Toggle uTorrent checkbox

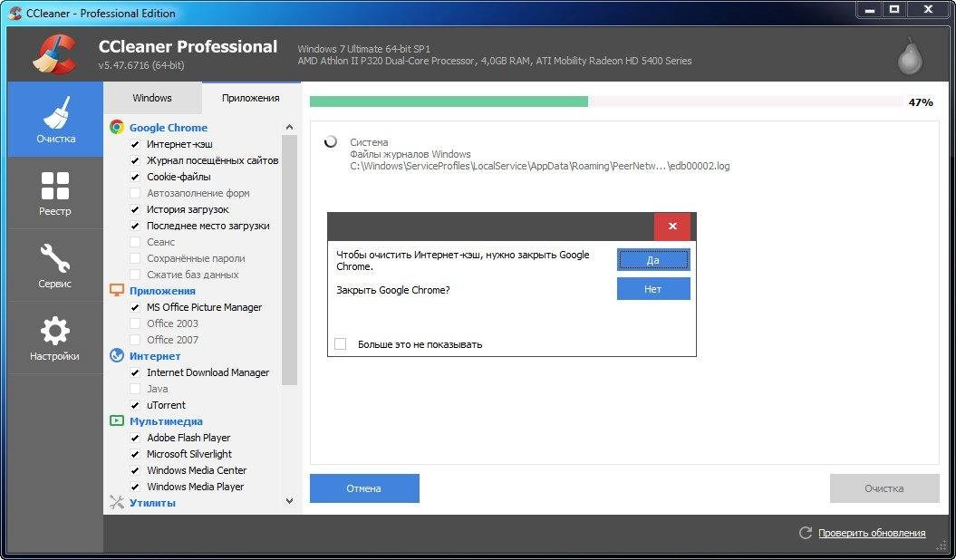coord(135,405)
